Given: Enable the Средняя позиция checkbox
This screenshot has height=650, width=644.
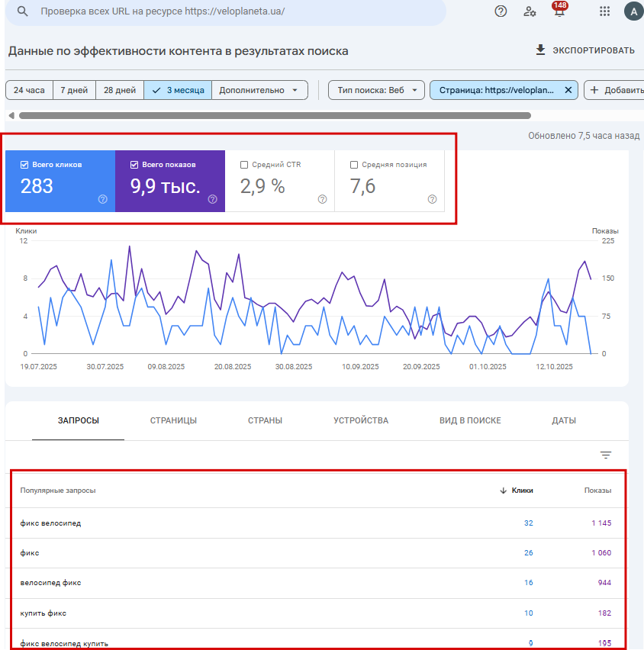Looking at the screenshot, I should coord(353,165).
